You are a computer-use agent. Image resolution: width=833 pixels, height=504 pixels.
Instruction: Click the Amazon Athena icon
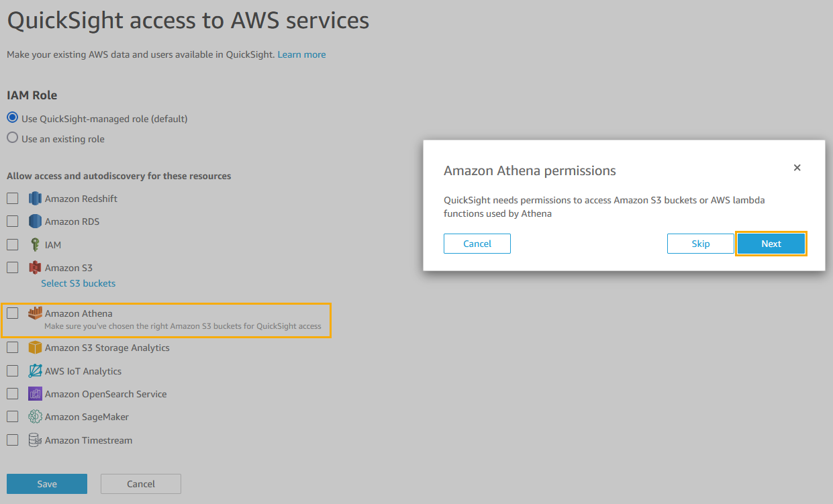click(35, 313)
